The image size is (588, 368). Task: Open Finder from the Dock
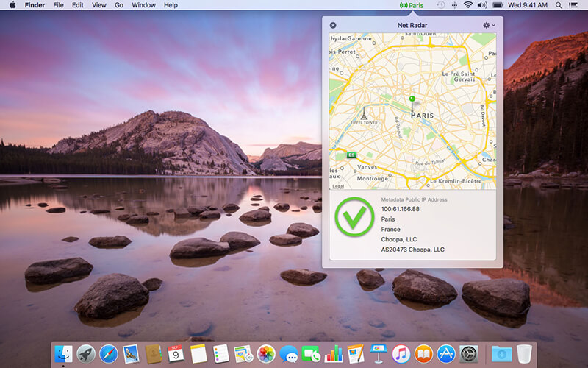point(63,354)
